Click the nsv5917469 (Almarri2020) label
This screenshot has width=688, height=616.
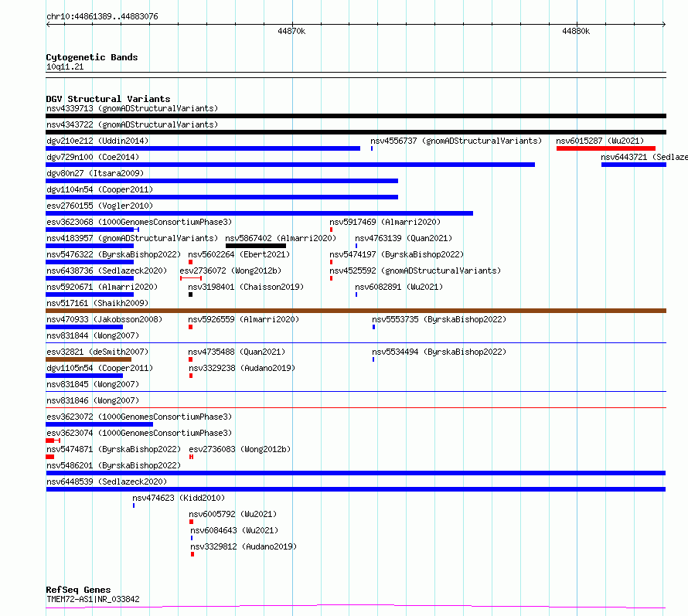coord(385,222)
